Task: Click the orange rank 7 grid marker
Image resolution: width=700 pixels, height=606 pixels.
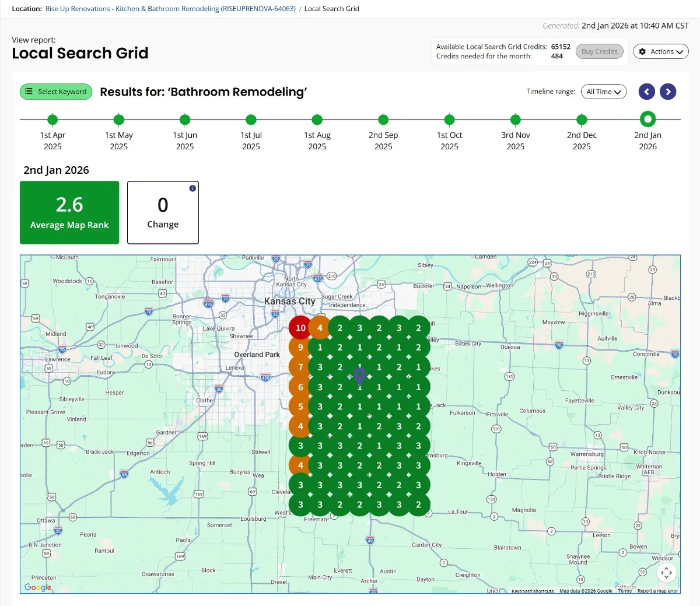Action: 300,367
